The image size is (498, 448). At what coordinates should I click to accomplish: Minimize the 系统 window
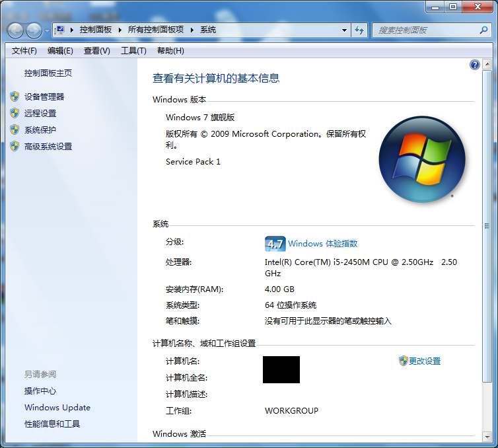(435, 7)
